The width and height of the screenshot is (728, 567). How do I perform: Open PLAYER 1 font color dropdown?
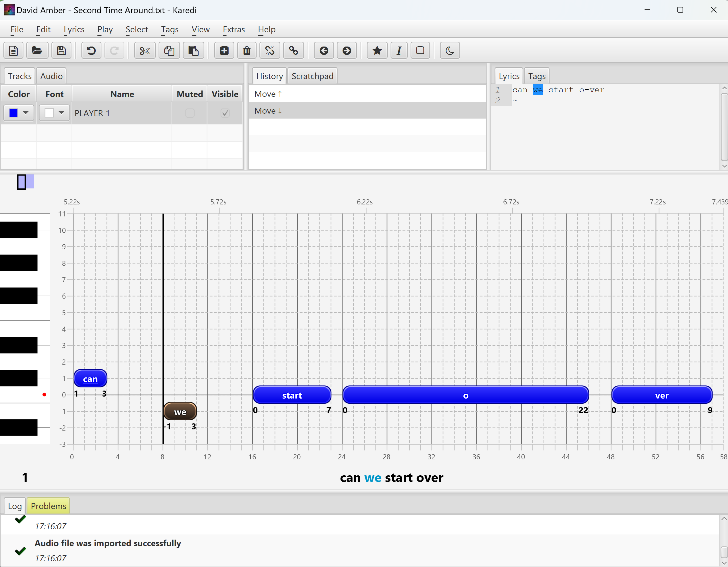[x=61, y=113]
